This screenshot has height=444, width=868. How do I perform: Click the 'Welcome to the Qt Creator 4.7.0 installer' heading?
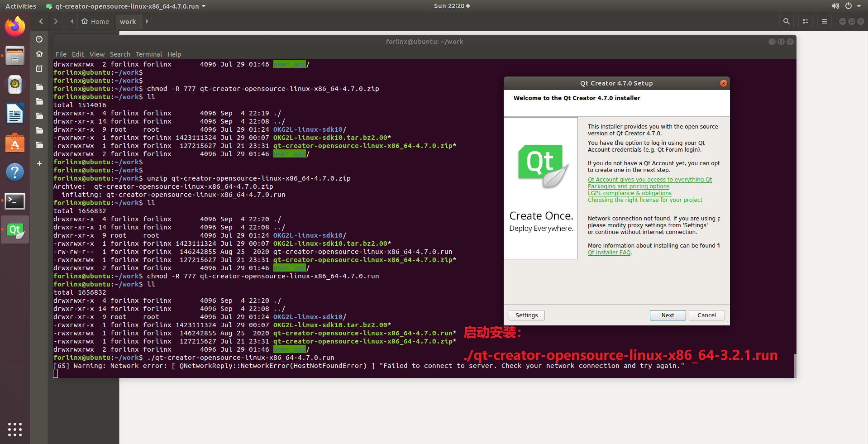(577, 98)
